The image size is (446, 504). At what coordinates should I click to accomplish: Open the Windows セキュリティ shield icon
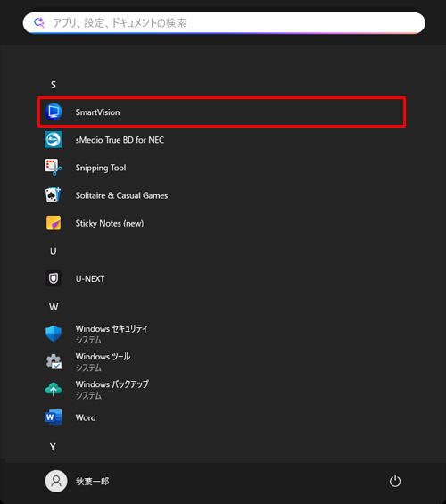coord(54,334)
